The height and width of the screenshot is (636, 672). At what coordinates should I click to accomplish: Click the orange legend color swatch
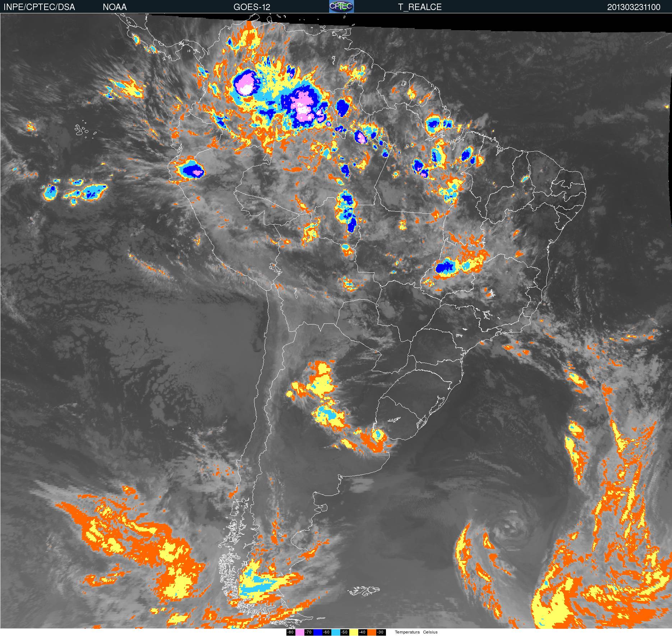click(372, 632)
